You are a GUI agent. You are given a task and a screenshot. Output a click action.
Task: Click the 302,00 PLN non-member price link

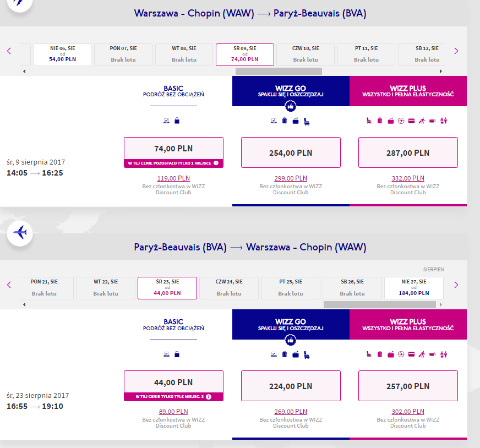click(x=408, y=412)
